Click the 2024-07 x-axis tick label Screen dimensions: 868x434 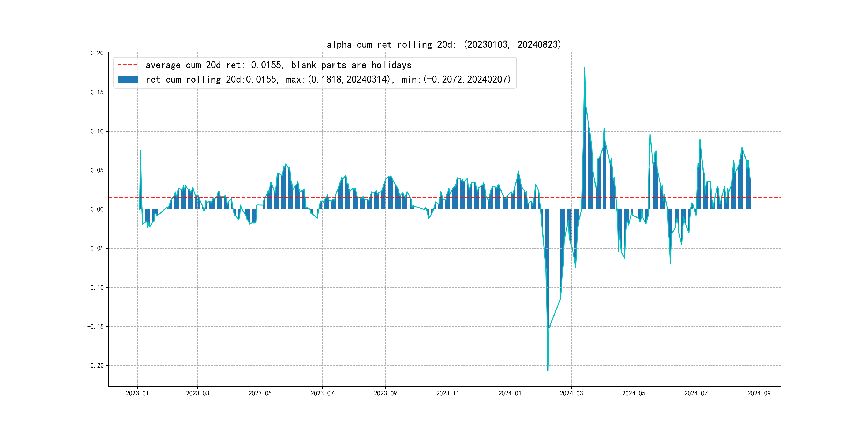click(696, 393)
